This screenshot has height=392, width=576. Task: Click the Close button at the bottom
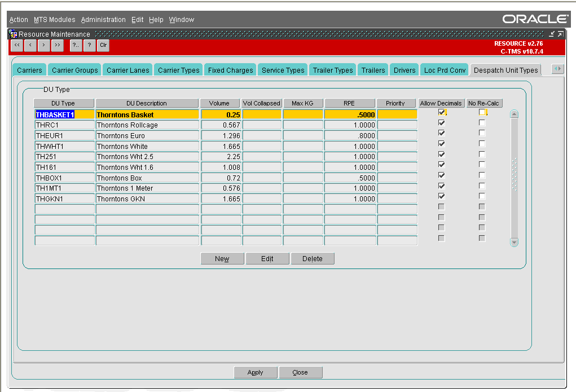pyautogui.click(x=300, y=372)
